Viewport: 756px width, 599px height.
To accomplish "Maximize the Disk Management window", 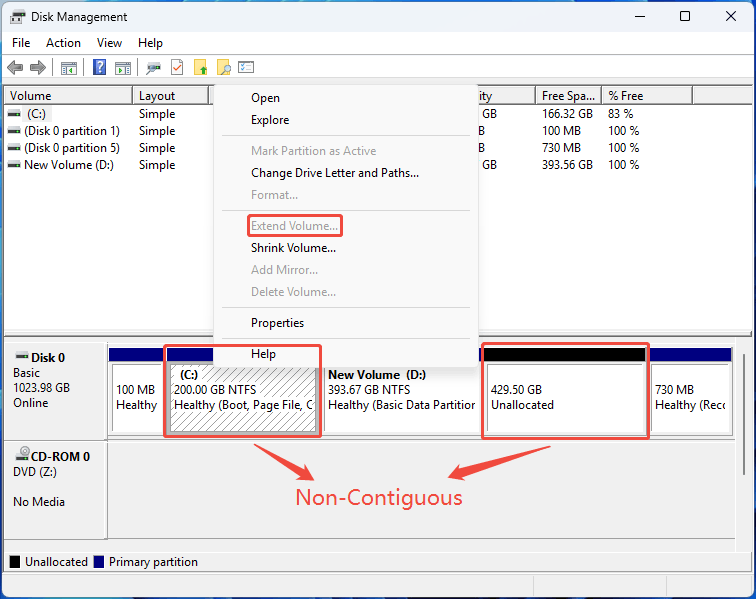I will (x=685, y=16).
